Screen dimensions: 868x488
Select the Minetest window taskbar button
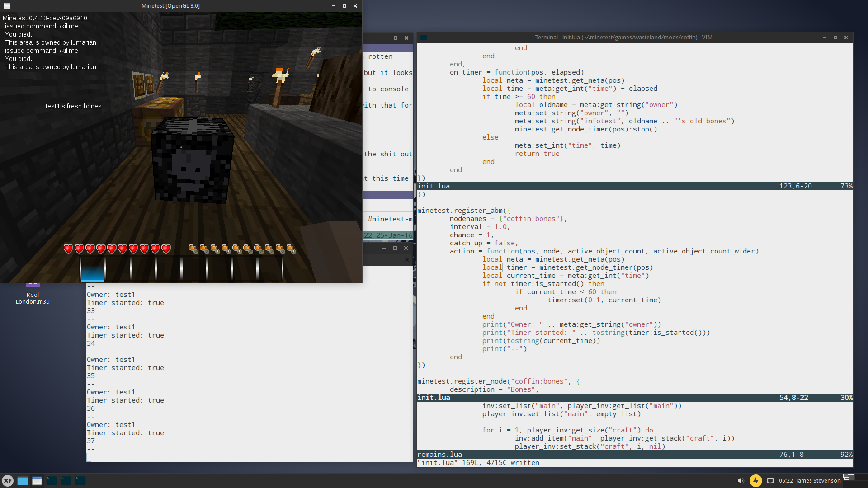coord(37,481)
